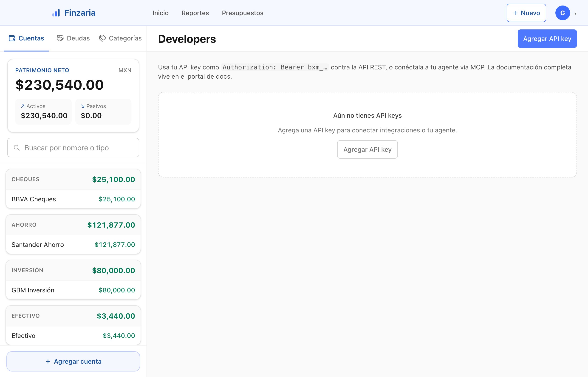Click the Finzaria brand name

[x=80, y=13]
